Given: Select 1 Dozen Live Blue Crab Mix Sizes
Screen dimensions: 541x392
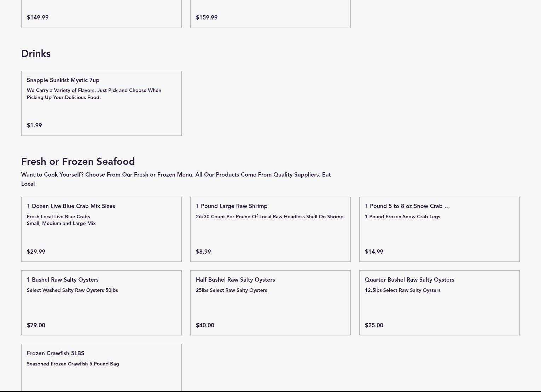Looking at the screenshot, I should point(101,229).
